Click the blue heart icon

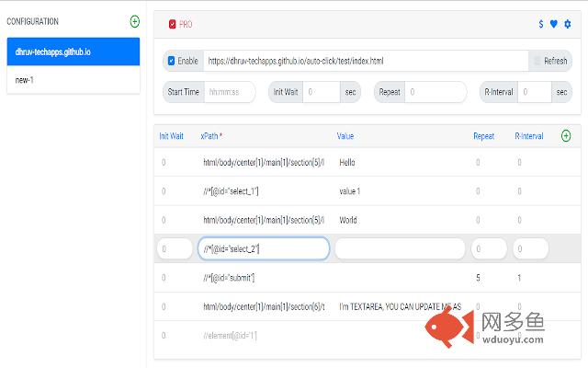point(554,24)
